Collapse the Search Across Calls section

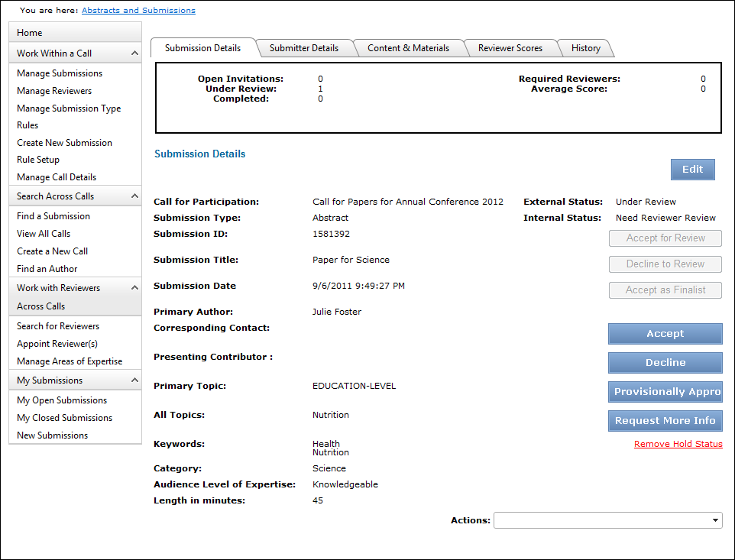134,196
